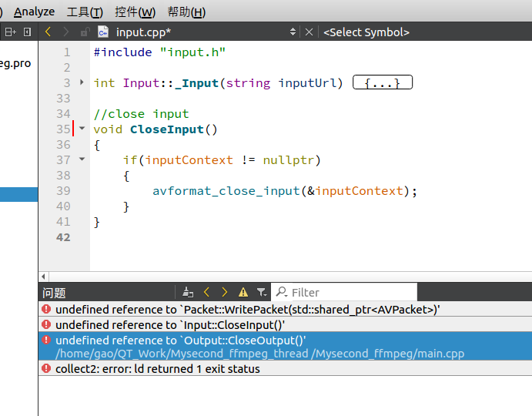Click line number 35 in gutter

63,129
